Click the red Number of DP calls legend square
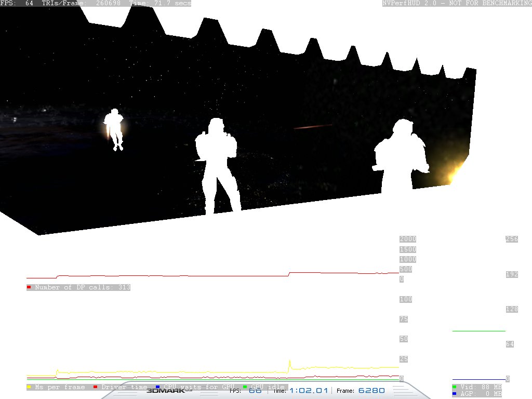Screen dimensions: 532x399 29,287
